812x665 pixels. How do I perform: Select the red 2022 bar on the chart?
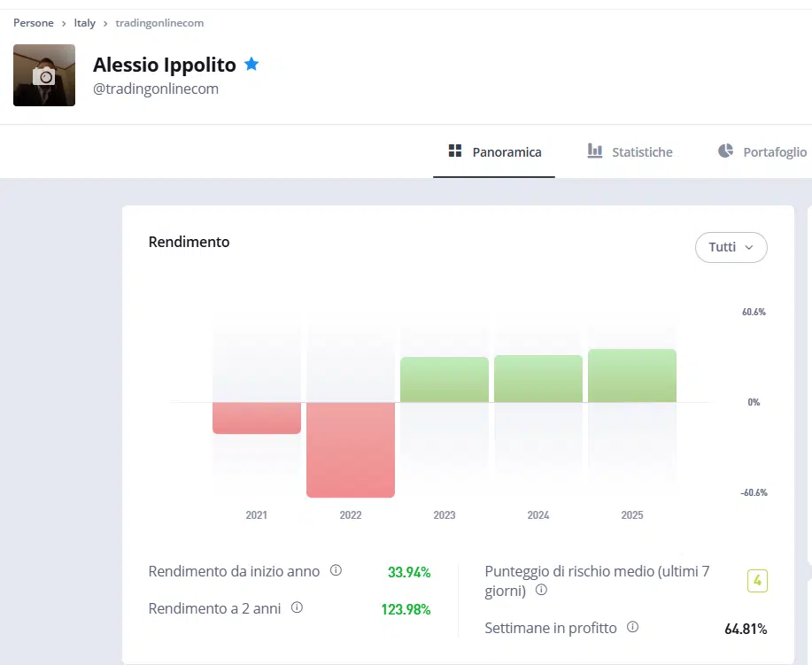(x=350, y=447)
